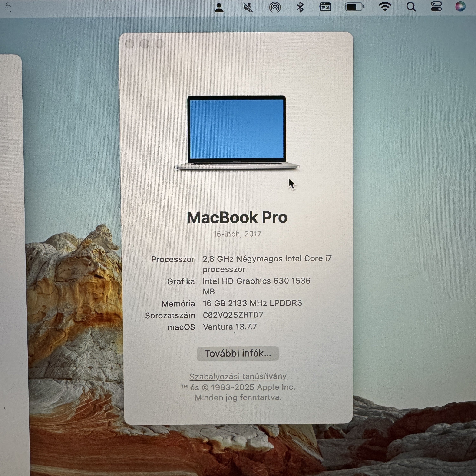Open Control Center toggle icon
The height and width of the screenshot is (476, 476).
pyautogui.click(x=436, y=7)
